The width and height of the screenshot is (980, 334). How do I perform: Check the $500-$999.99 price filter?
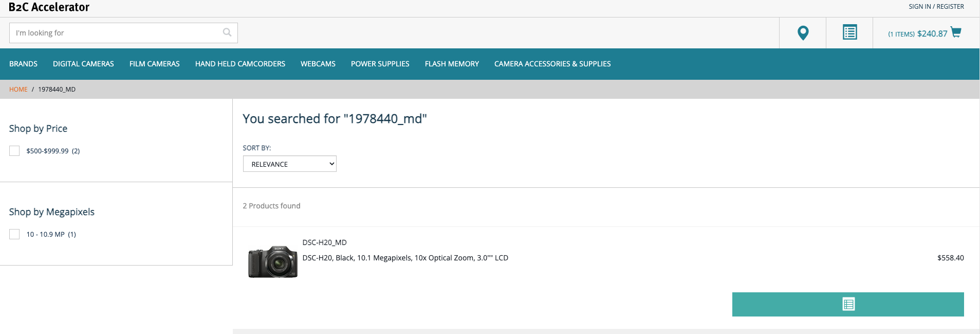[x=14, y=151]
